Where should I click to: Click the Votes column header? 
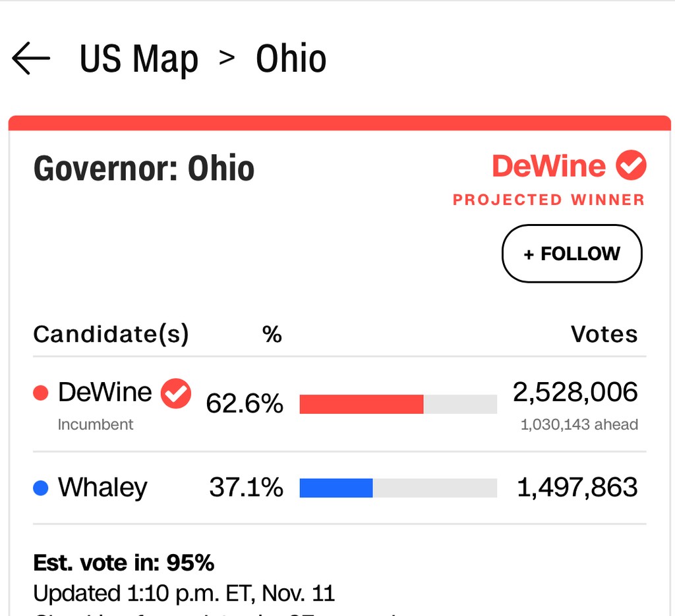coord(604,335)
